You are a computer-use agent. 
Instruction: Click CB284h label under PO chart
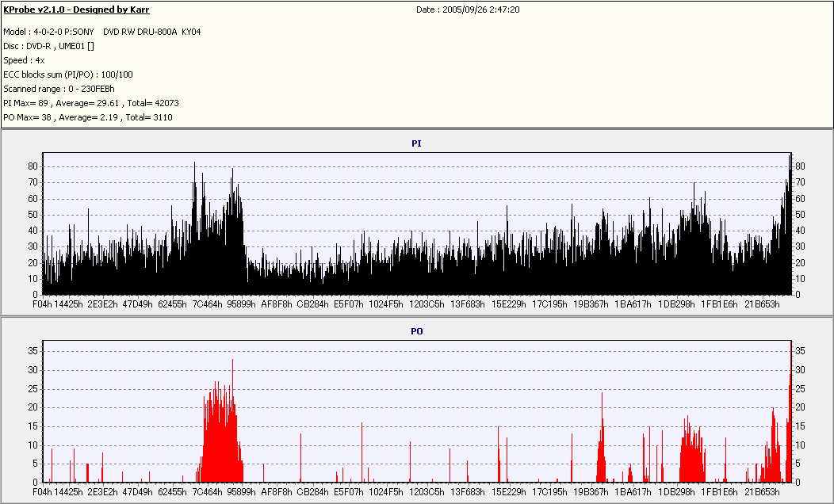pyautogui.click(x=312, y=492)
